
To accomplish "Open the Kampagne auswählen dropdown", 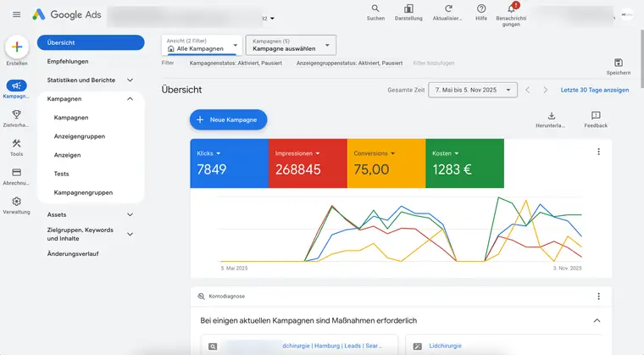I will [291, 45].
